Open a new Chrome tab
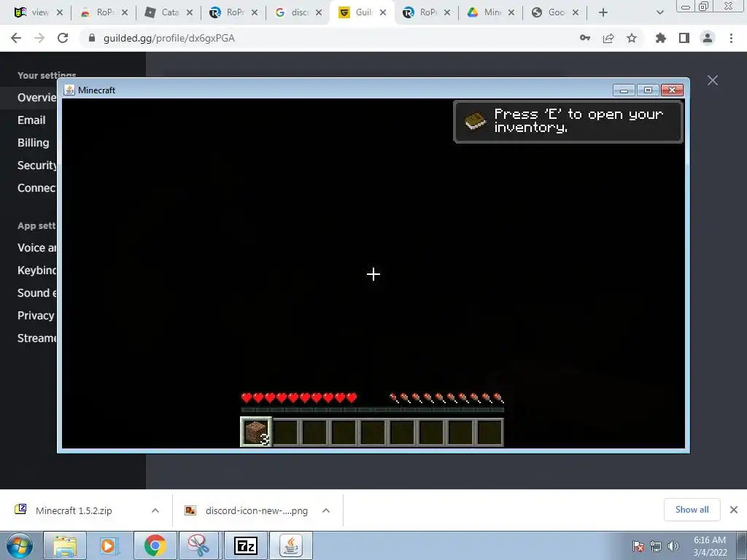This screenshot has height=560, width=747. (603, 12)
